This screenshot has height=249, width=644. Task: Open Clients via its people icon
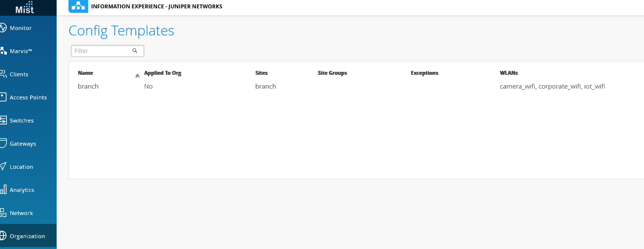pos(3,74)
